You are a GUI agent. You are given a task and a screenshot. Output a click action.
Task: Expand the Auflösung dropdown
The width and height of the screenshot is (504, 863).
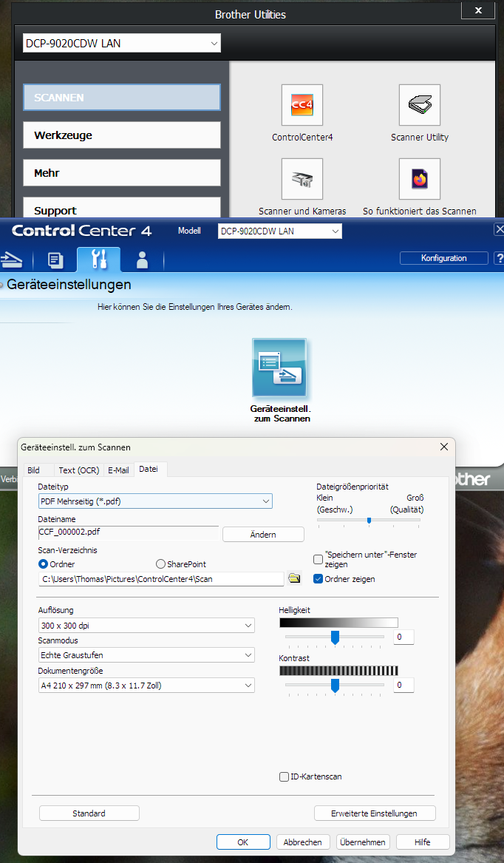click(x=146, y=625)
